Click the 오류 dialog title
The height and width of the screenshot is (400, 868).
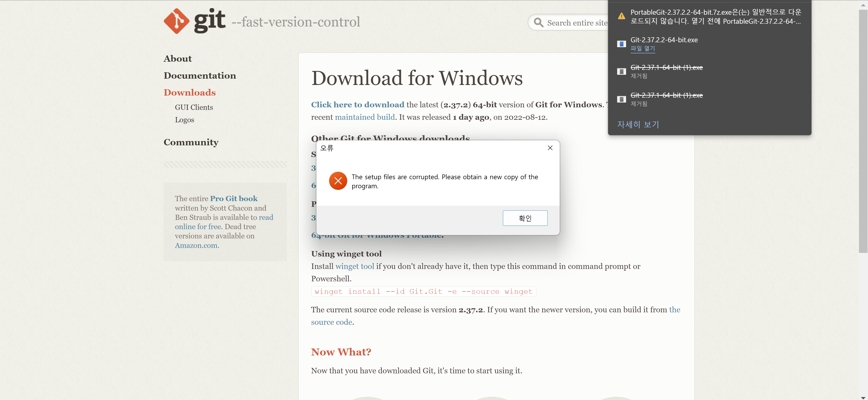point(326,148)
